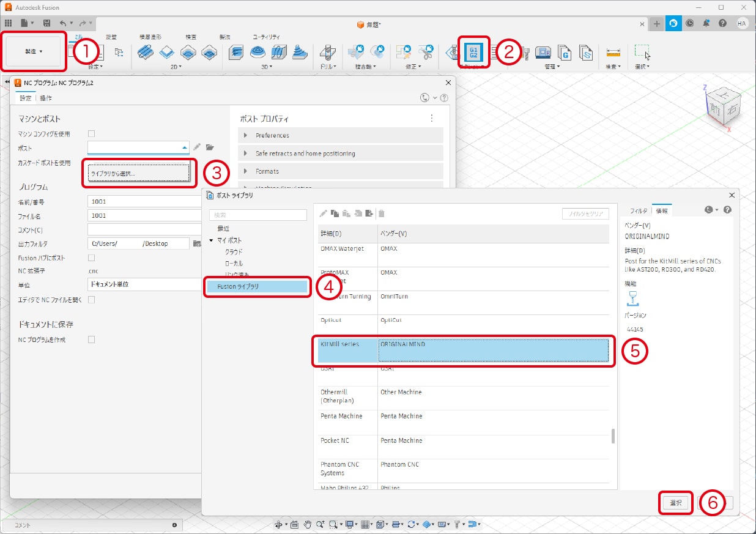Click the Drill tool icon in toolbar
Viewport: 756px width, 534px height.
click(328, 53)
